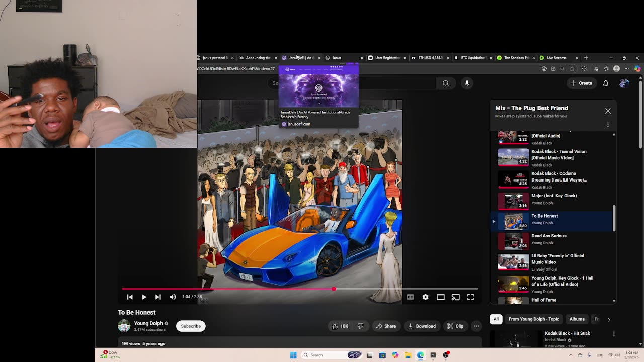Enter fullscreen mode

coord(470,297)
